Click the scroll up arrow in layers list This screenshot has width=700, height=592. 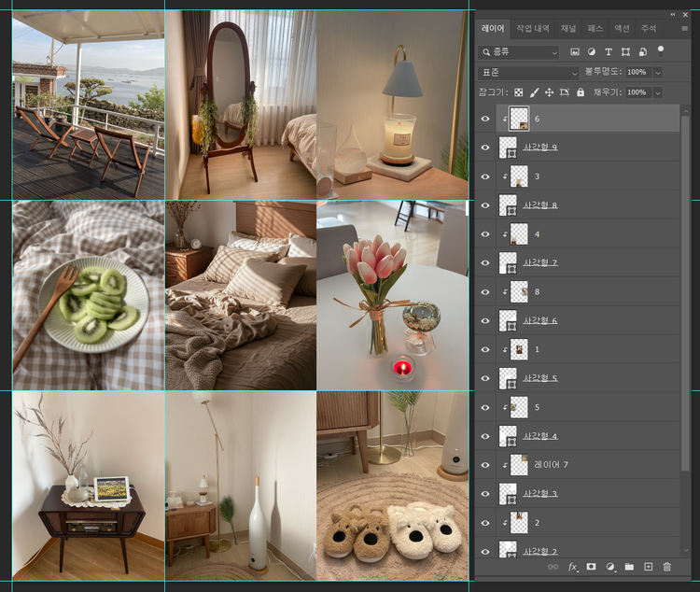[x=686, y=111]
